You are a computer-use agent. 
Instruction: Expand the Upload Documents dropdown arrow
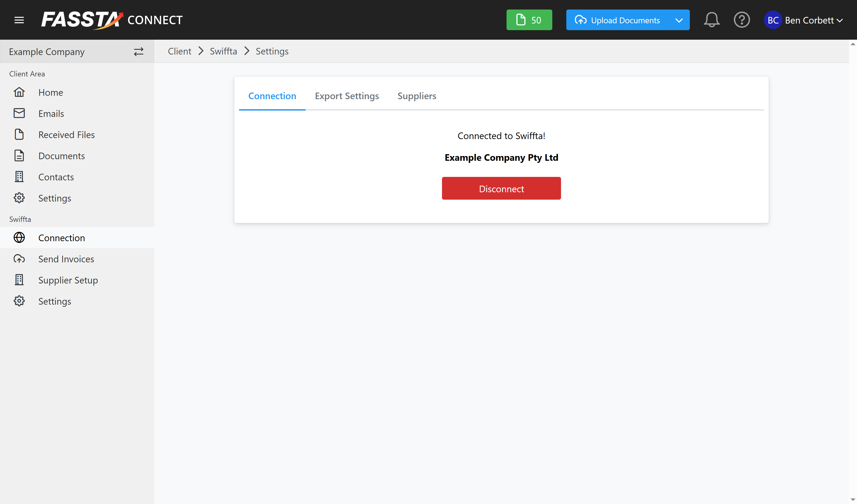679,20
